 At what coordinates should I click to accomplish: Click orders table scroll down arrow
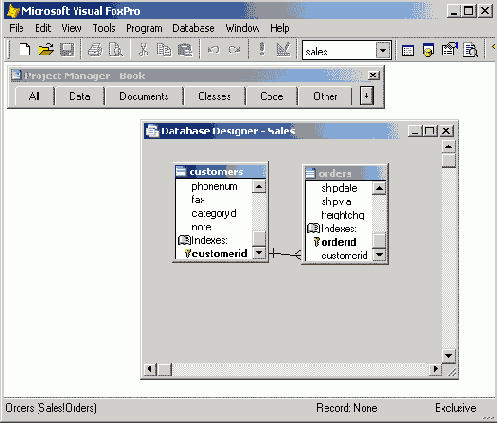point(379,255)
